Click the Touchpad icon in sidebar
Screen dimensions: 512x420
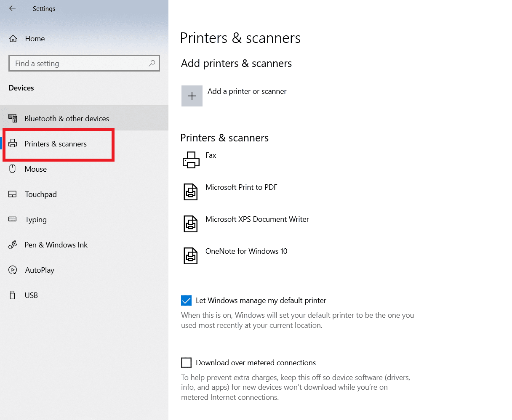pyautogui.click(x=13, y=194)
